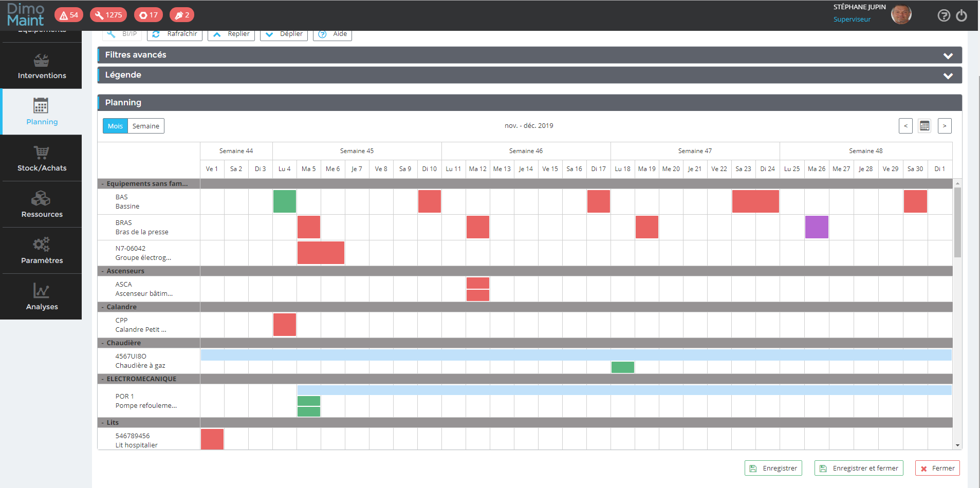The width and height of the screenshot is (980, 488).
Task: Click the wrench badge showing 1275
Action: pyautogui.click(x=108, y=15)
